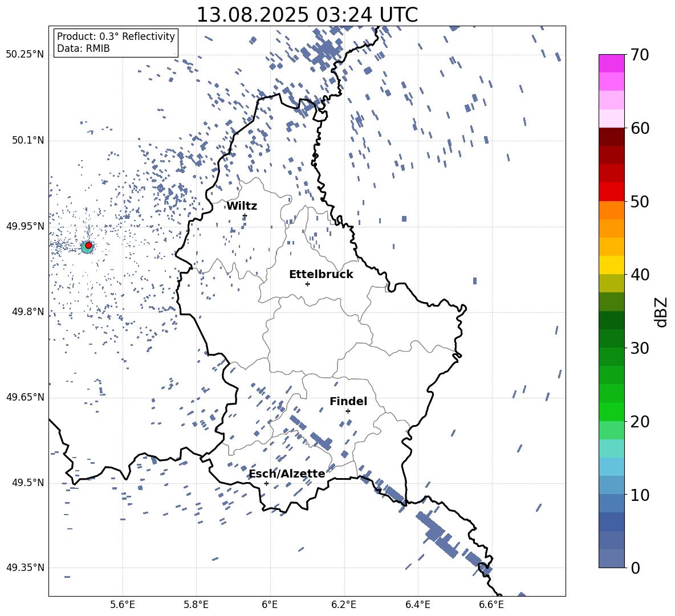Click the 49.8°N latitude label
675x616 pixels.
click(27, 312)
